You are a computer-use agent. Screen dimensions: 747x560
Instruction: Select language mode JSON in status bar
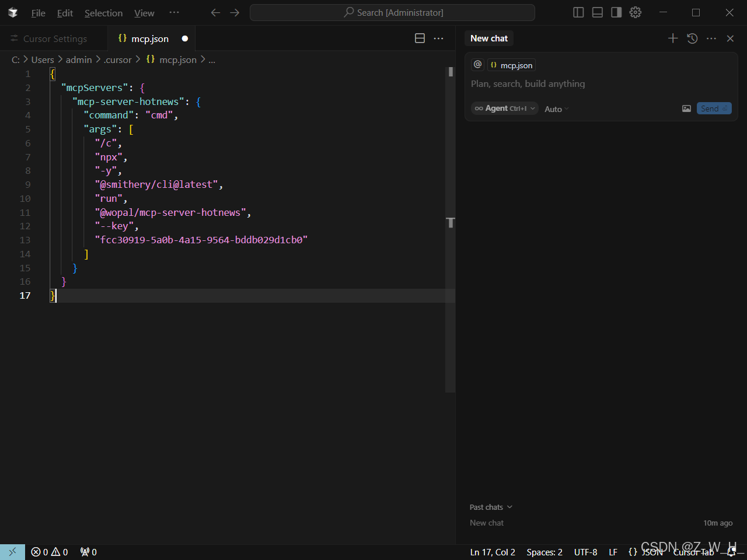pos(645,552)
